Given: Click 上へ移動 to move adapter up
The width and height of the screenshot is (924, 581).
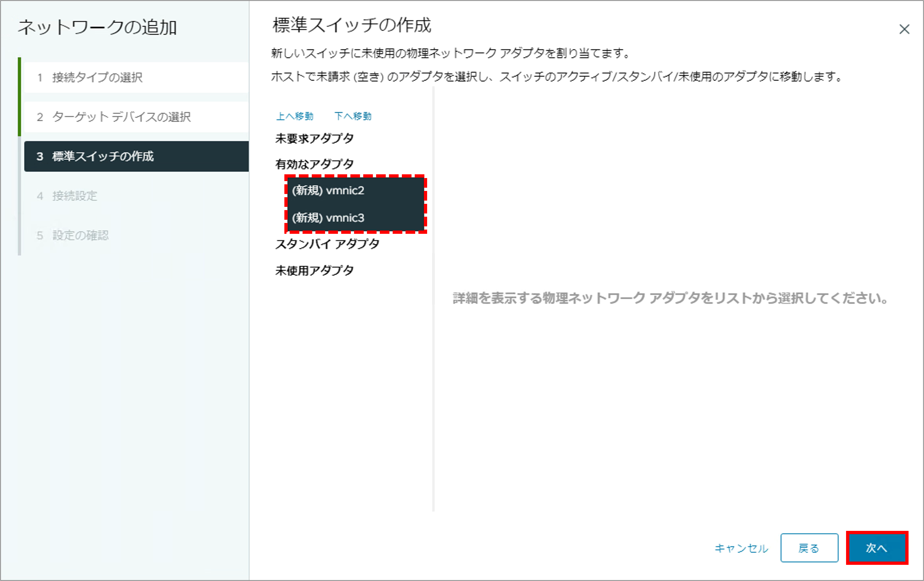Looking at the screenshot, I should tap(295, 116).
